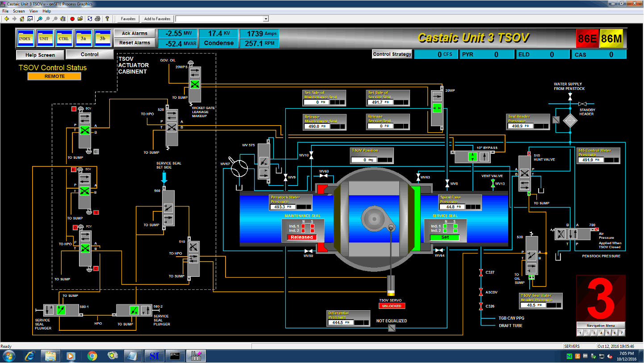Click the printer toolbar icon
644x363 pixels.
[x=97, y=19]
